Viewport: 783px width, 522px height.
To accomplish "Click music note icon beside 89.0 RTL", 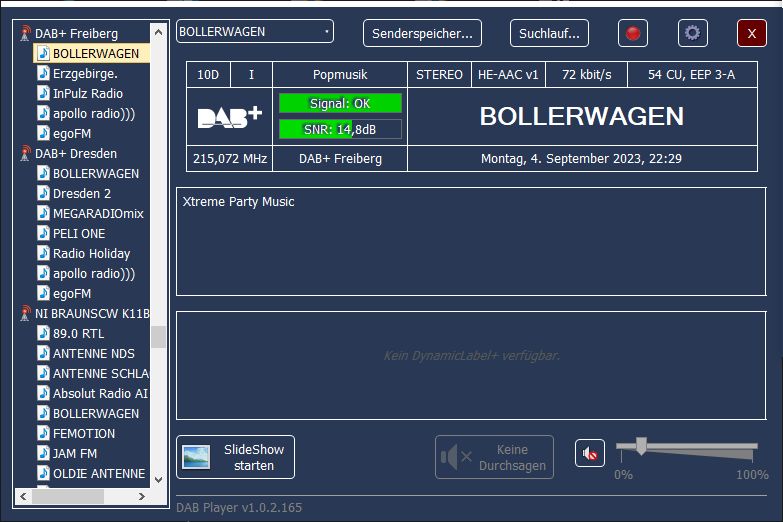I will pyautogui.click(x=43, y=333).
